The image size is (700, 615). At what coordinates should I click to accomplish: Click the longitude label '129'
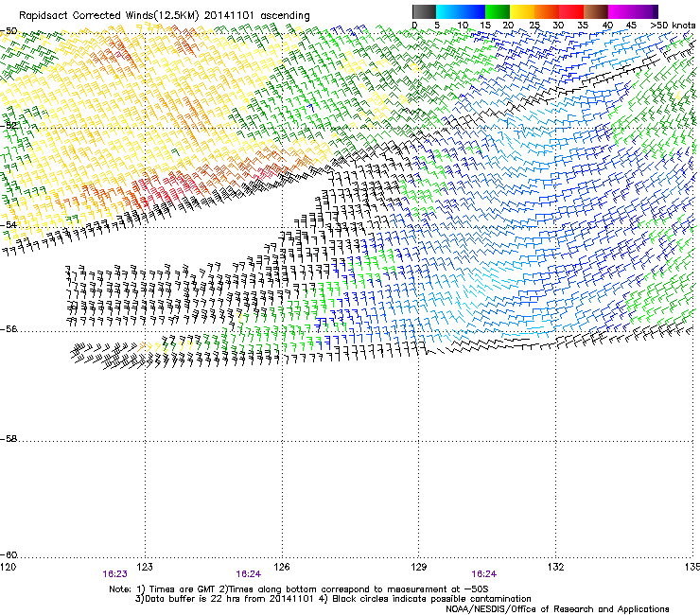tap(419, 567)
